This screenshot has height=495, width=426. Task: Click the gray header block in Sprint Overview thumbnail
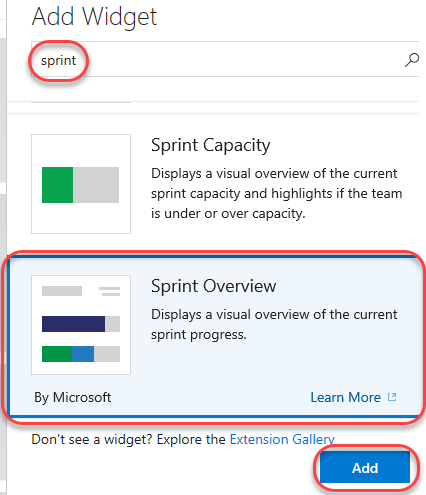pos(62,291)
